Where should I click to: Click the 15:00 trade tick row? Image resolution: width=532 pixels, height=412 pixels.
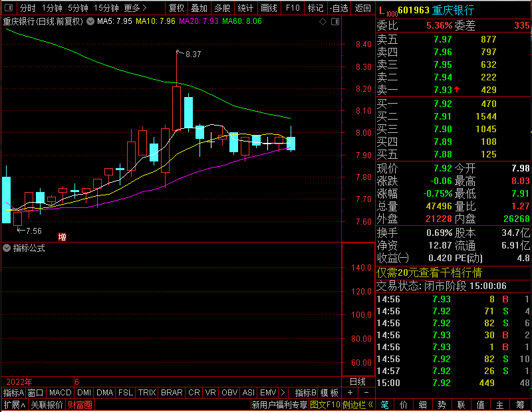coord(454,383)
